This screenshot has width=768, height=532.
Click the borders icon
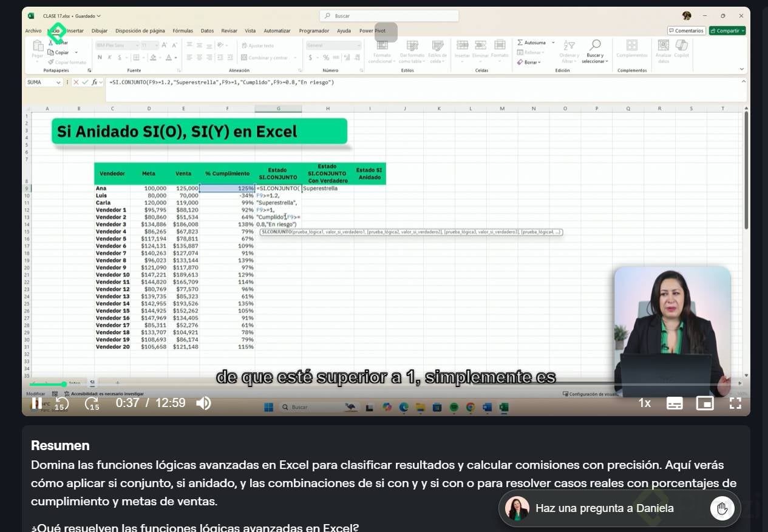click(136, 58)
